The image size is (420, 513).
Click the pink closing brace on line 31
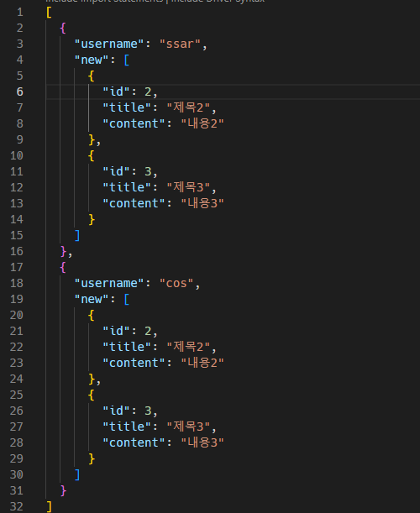[x=64, y=491]
